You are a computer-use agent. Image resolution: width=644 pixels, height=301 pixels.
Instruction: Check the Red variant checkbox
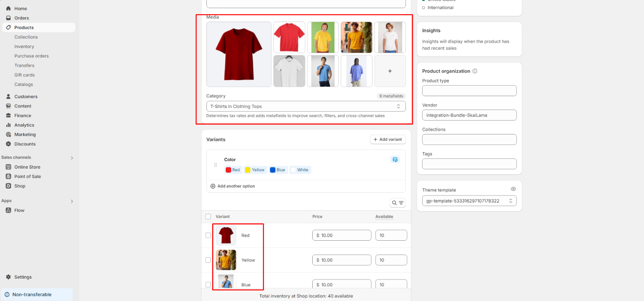[208, 235]
